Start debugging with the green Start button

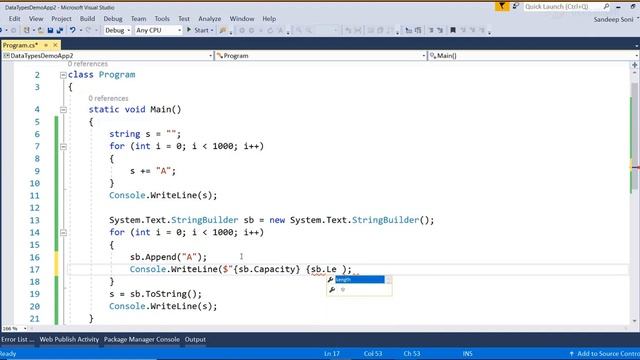click(x=198, y=30)
